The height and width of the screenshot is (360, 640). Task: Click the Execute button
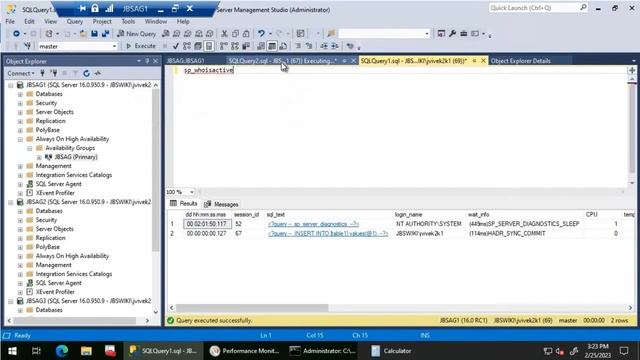tap(141, 46)
